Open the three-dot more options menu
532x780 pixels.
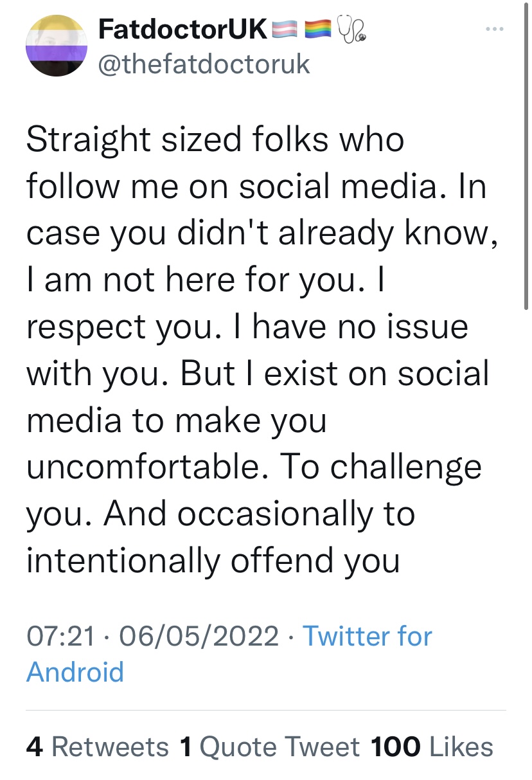493,30
